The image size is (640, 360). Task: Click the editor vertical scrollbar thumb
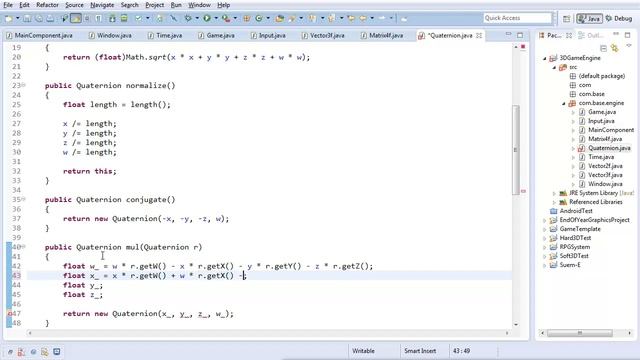(x=516, y=150)
